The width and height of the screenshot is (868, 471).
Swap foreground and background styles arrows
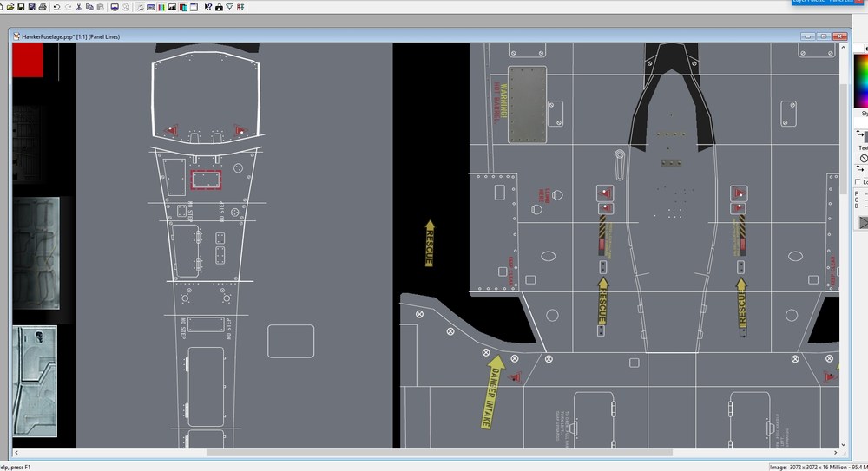point(859,134)
